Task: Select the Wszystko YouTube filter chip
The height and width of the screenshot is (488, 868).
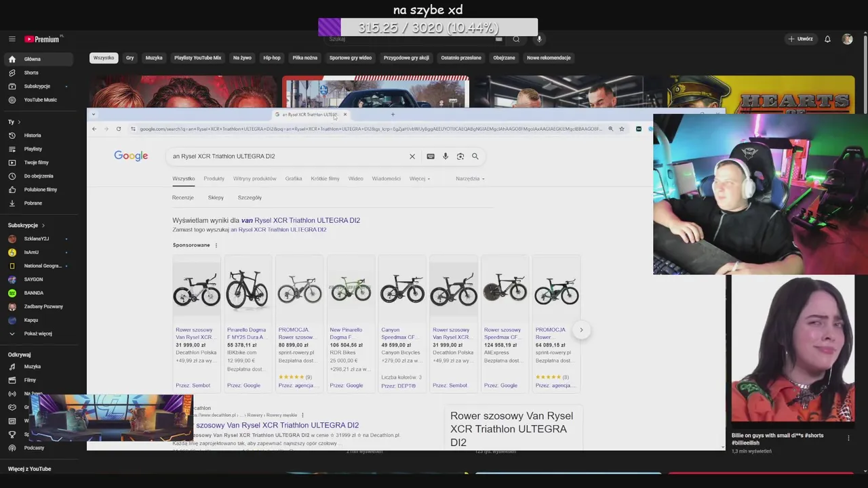Action: point(104,58)
